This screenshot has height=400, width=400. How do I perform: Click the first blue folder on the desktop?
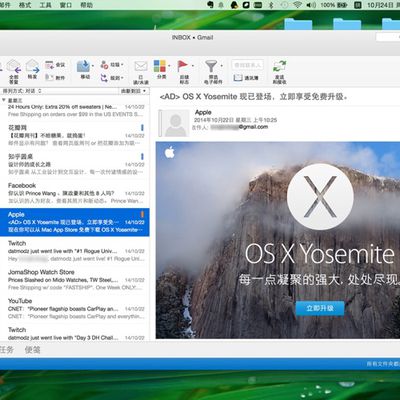click(x=298, y=24)
